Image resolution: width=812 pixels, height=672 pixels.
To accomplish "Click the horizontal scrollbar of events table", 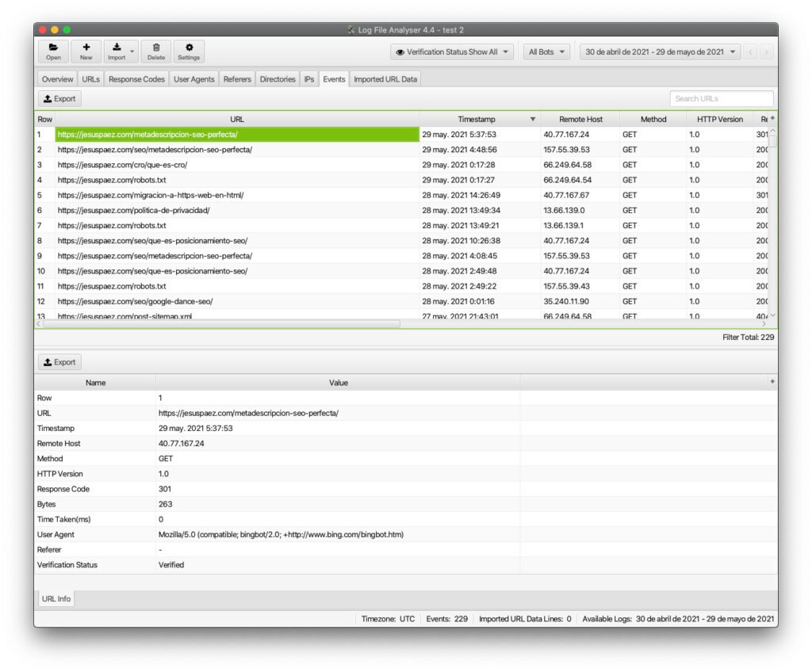I will coord(222,323).
